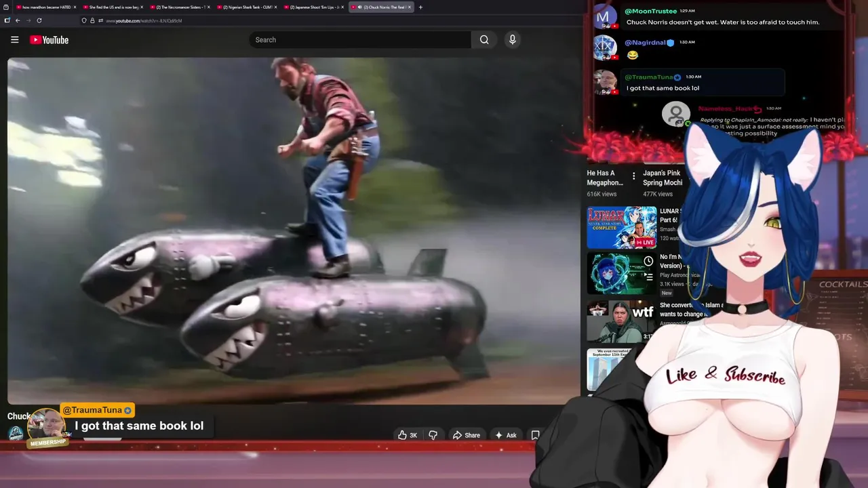This screenshot has height=488, width=868.
Task: Open the Ask AI button
Action: [x=506, y=435]
